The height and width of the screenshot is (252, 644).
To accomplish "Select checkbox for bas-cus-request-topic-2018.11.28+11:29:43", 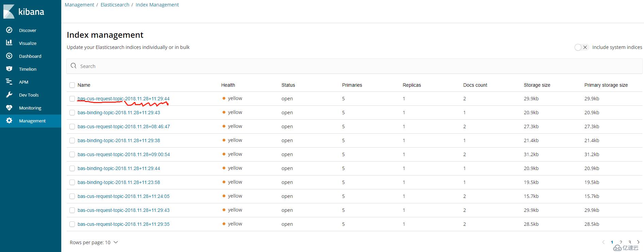I will click(x=72, y=210).
